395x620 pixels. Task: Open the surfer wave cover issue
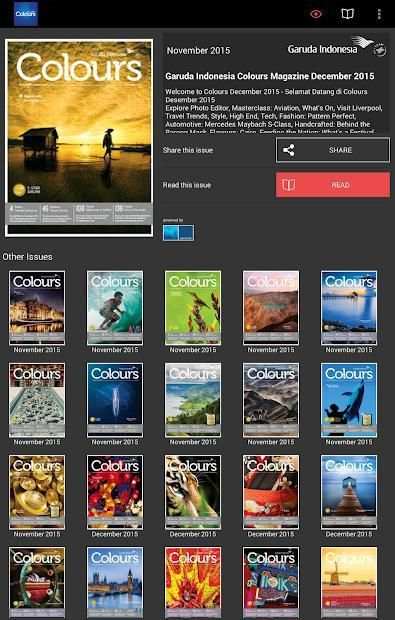click(115, 308)
